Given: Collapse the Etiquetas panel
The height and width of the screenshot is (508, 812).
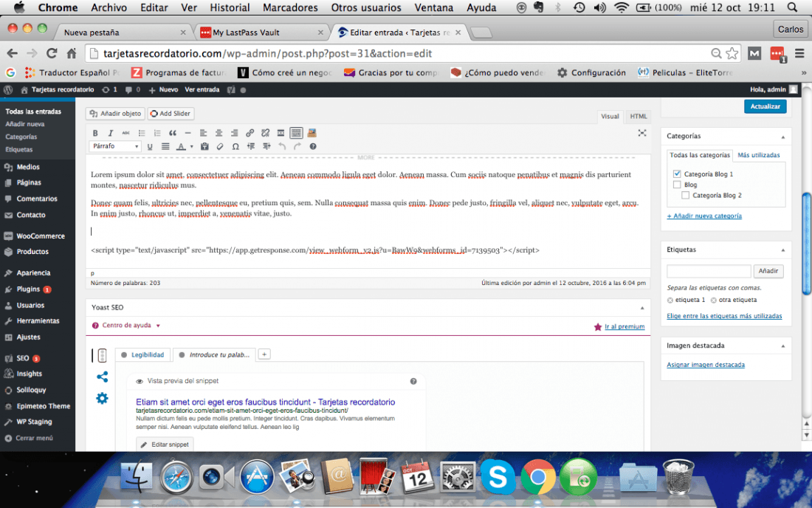Looking at the screenshot, I should (783, 250).
